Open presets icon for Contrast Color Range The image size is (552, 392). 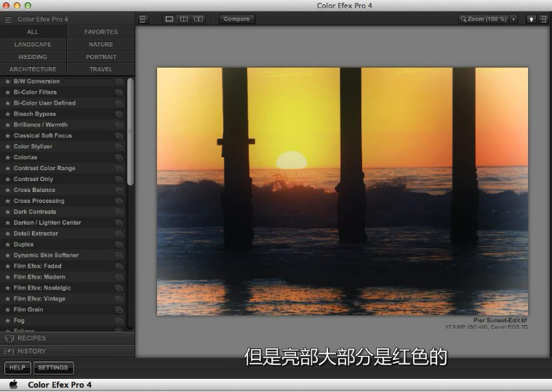(x=119, y=169)
